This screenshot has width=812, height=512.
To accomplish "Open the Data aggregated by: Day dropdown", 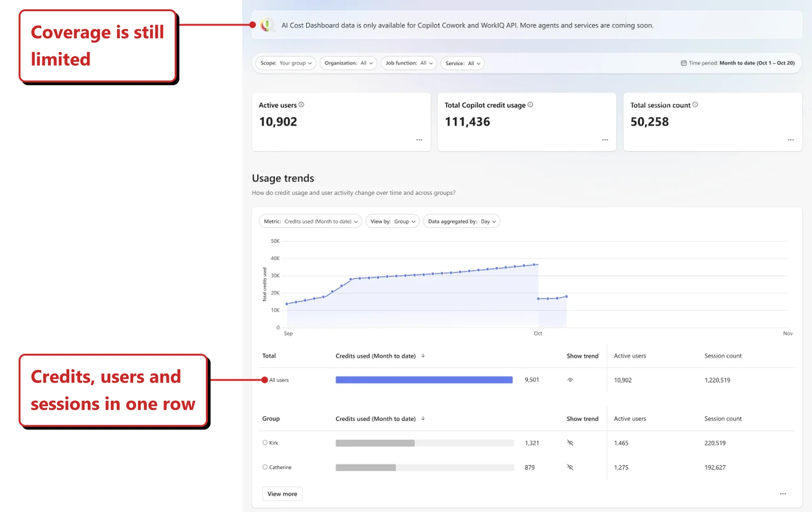I will pos(462,221).
